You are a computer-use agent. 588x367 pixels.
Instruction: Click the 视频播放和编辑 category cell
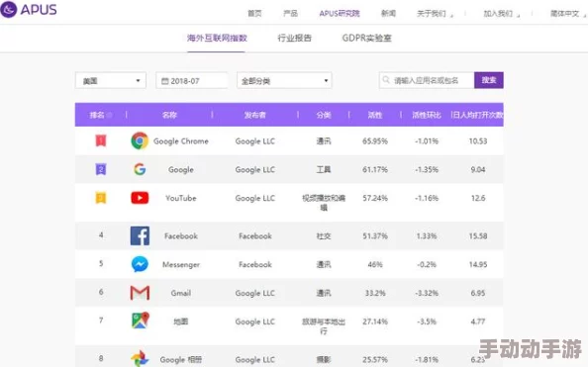tap(324, 203)
